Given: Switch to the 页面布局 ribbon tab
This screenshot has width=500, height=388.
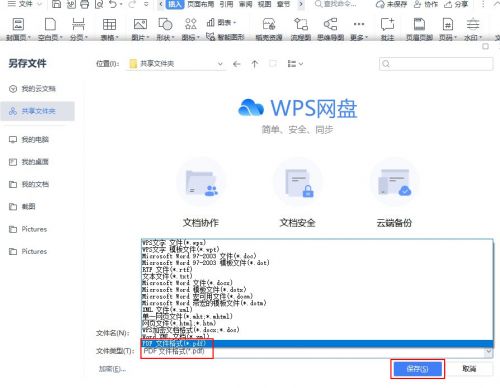Looking at the screenshot, I should pos(201,4).
